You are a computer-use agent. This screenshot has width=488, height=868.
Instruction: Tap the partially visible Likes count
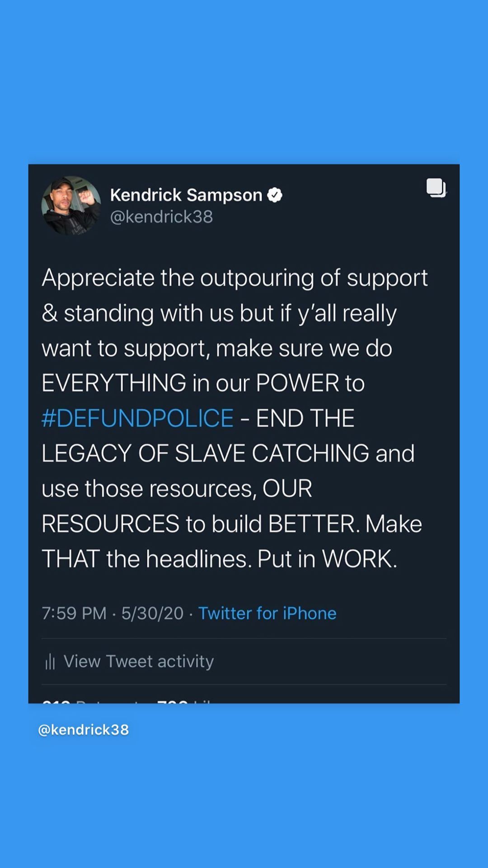[184, 701]
